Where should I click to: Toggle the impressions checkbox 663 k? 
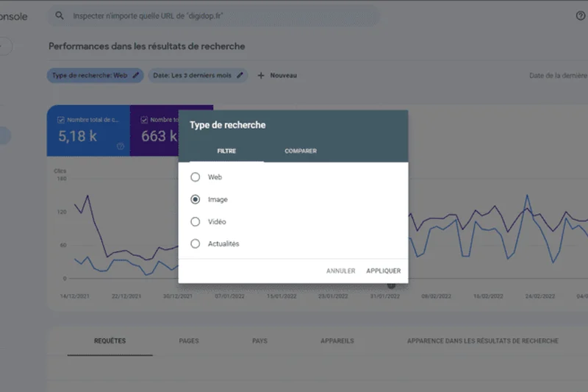(144, 120)
